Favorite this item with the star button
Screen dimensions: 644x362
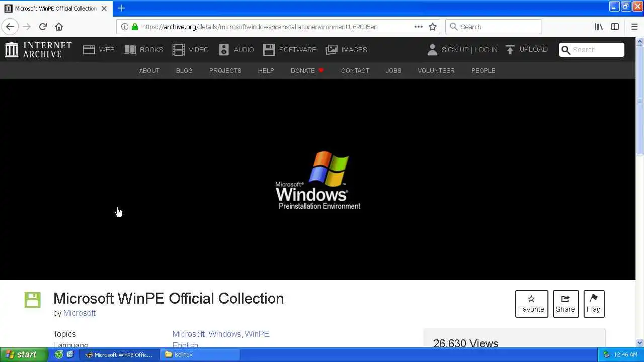(531, 304)
